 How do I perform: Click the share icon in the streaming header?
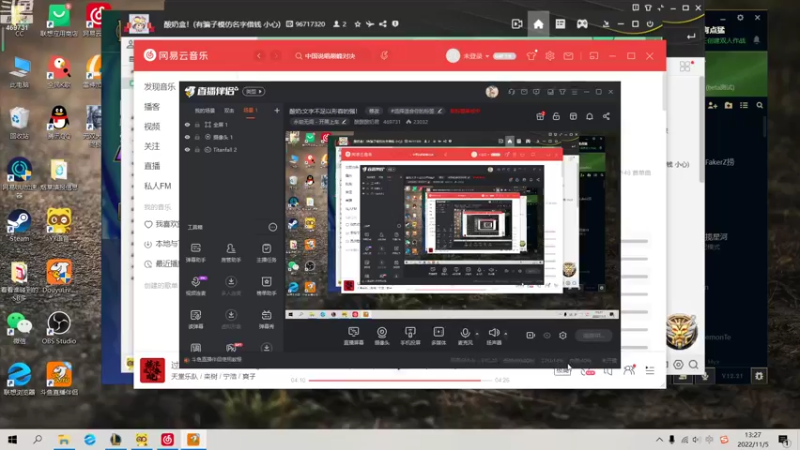pos(606,116)
